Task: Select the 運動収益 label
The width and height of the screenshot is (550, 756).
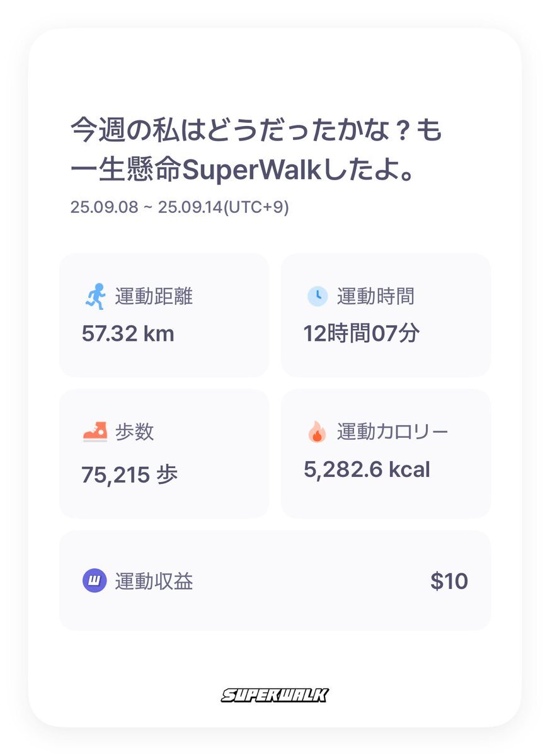Action: point(154,581)
